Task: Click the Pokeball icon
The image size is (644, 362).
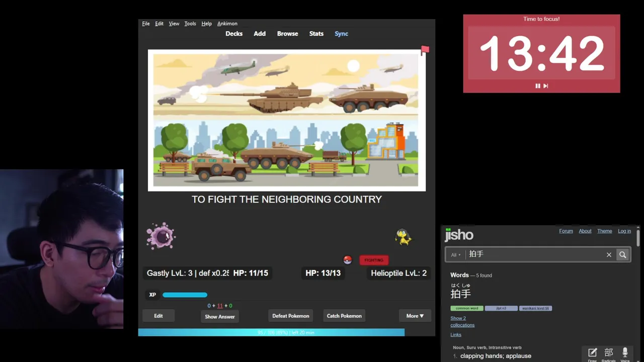Action: click(347, 260)
